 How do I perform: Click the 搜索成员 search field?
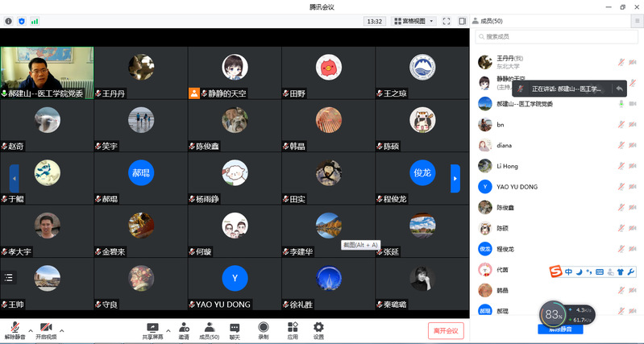click(x=556, y=37)
